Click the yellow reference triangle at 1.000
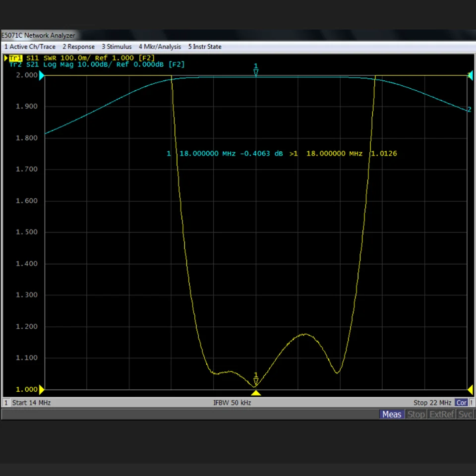 (x=42, y=390)
